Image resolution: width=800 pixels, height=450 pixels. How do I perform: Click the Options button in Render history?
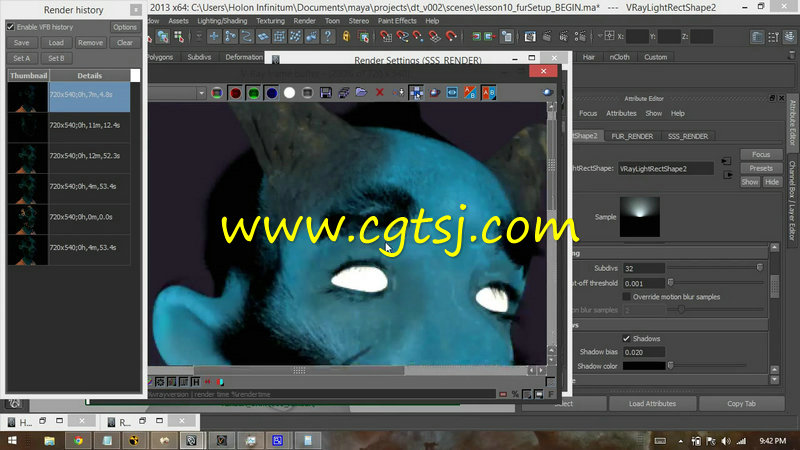[125, 27]
